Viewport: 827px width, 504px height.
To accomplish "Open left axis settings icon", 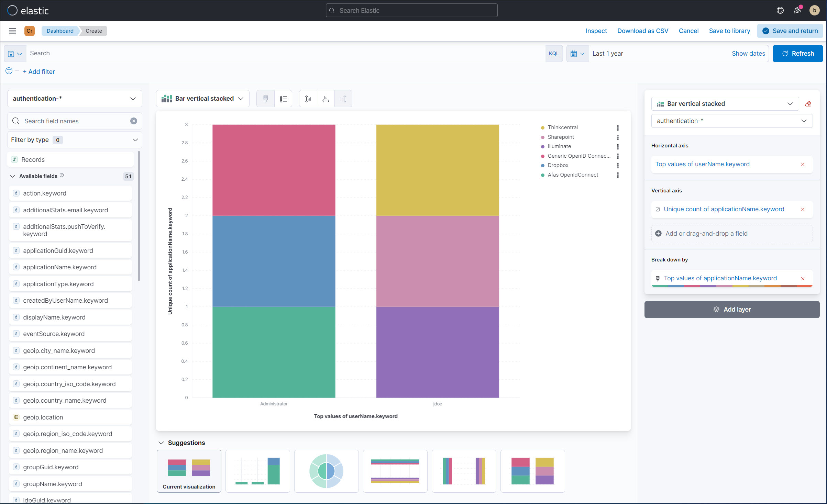I will coord(308,99).
